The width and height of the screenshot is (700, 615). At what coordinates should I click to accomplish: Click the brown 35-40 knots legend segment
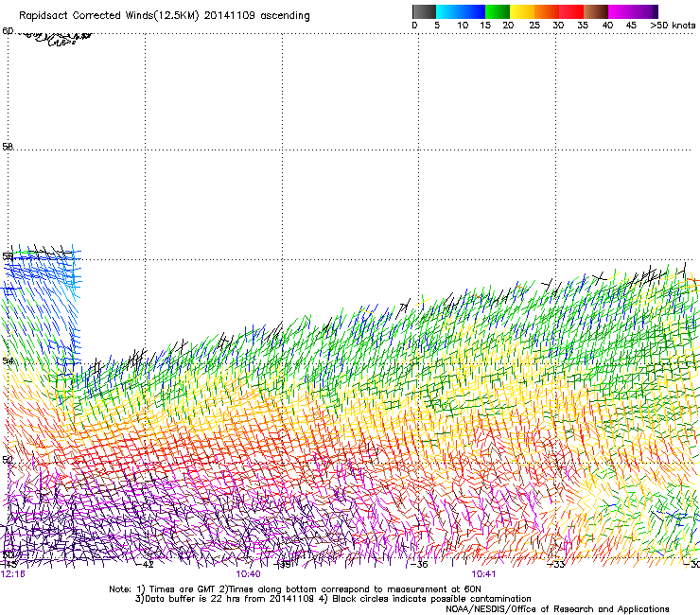[596, 11]
